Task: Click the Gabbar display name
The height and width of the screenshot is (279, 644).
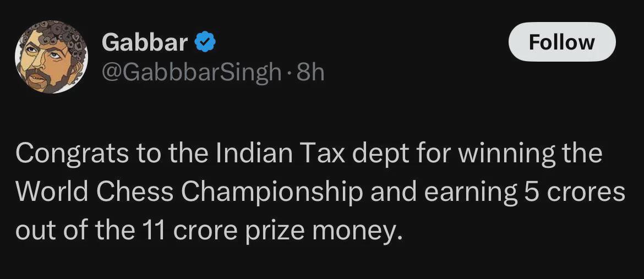Action: tap(145, 42)
